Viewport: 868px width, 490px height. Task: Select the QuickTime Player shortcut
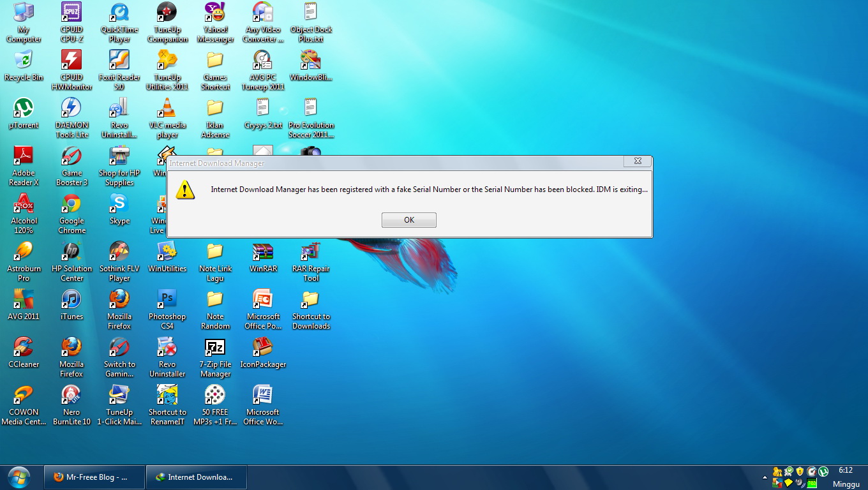119,22
